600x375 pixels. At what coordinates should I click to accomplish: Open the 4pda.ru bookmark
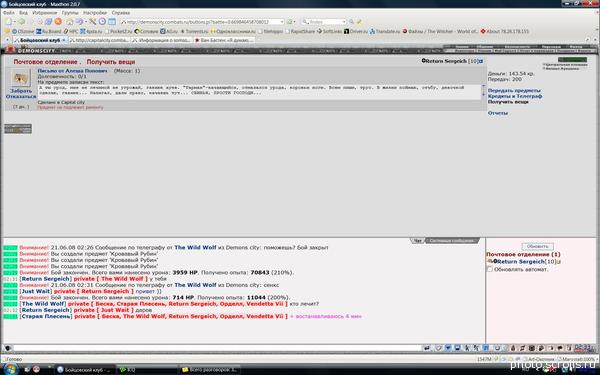91,31
